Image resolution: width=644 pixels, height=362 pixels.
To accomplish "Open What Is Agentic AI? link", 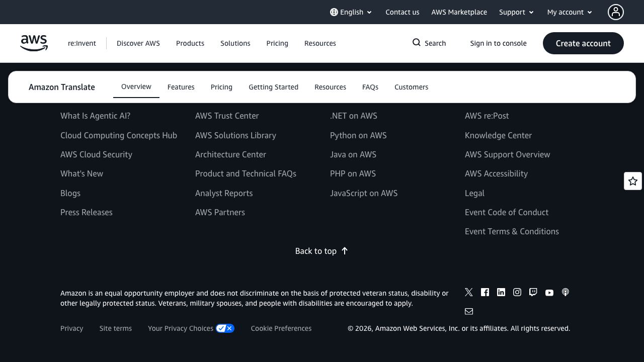I will [x=95, y=116].
